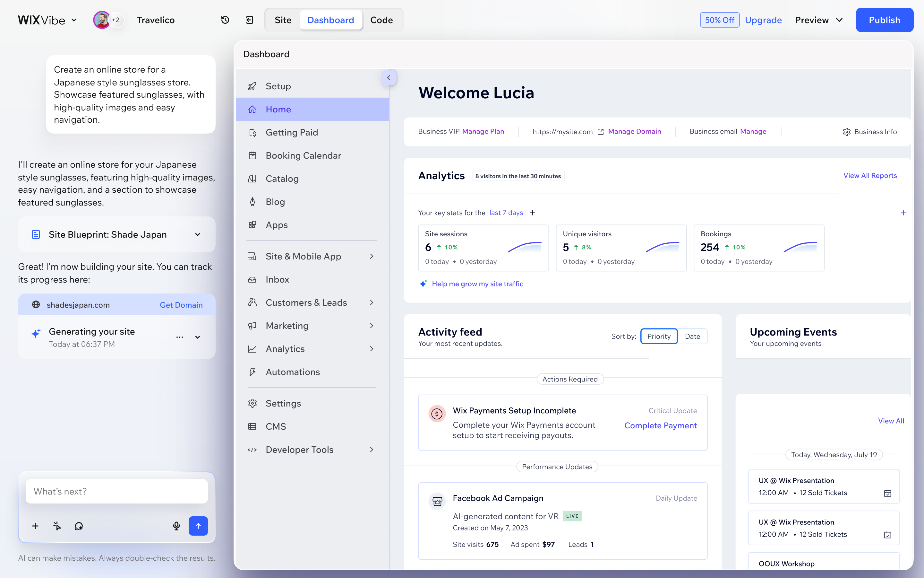Click Get Domain for shadesjapan.com
Image resolution: width=924 pixels, height=578 pixels.
pos(181,305)
